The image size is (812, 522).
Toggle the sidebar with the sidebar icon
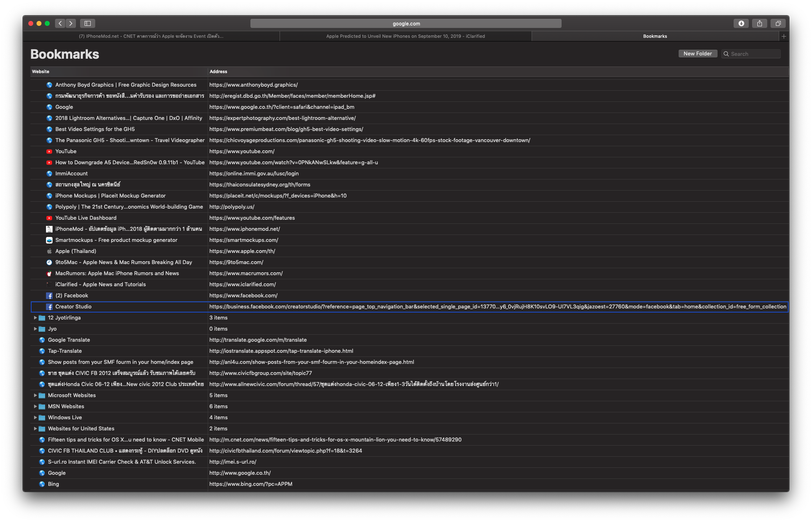[87, 23]
